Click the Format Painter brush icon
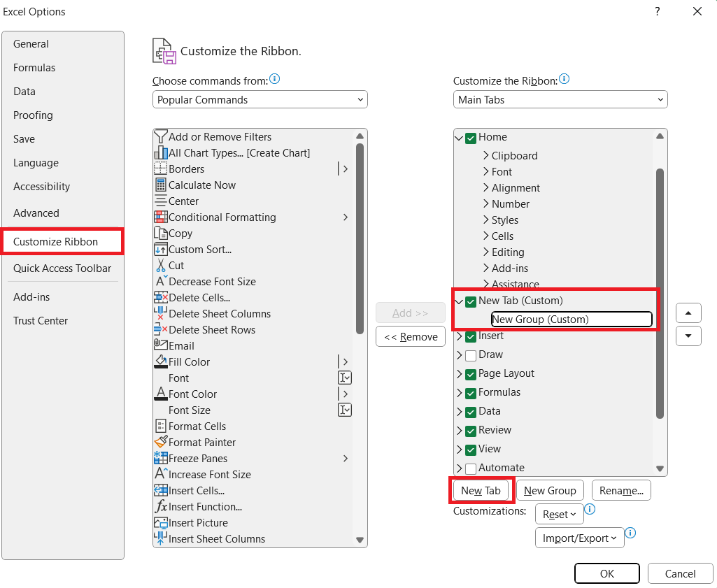Screen dimensions: 717x588 [x=160, y=442]
